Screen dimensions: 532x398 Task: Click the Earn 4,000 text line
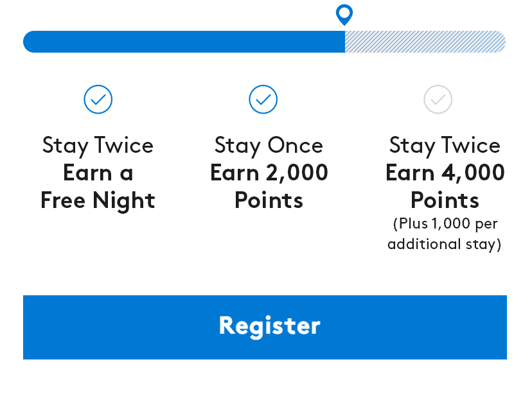tap(445, 173)
